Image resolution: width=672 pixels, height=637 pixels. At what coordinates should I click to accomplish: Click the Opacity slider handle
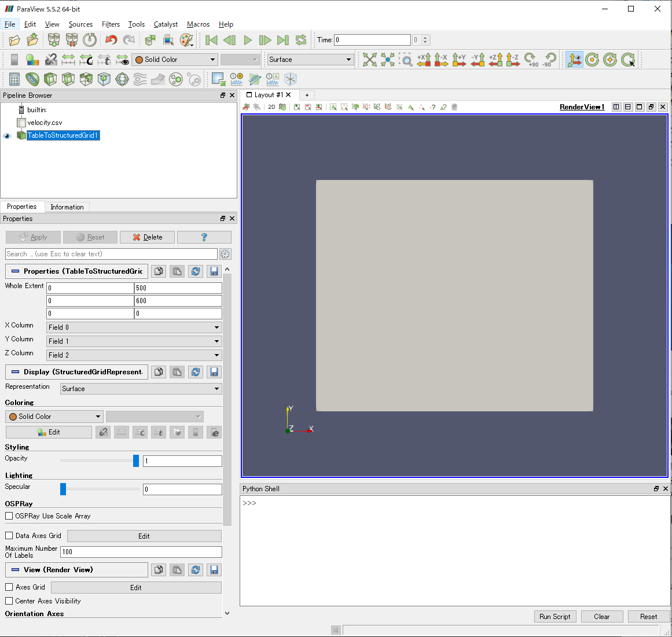[x=136, y=461]
